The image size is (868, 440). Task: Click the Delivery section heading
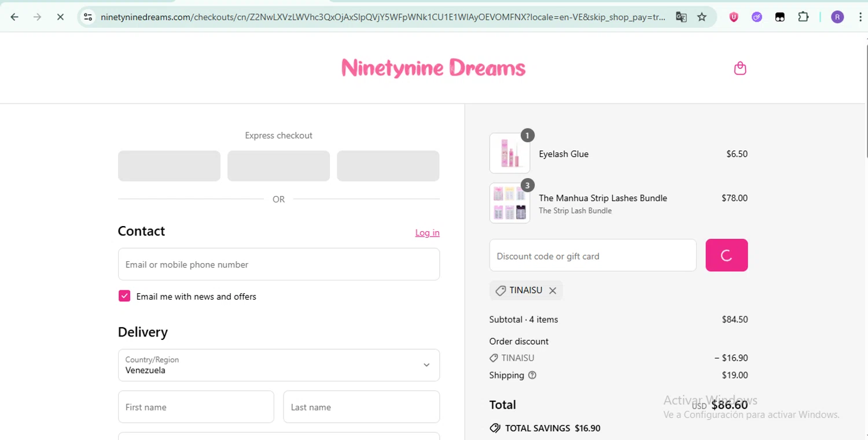[143, 332]
